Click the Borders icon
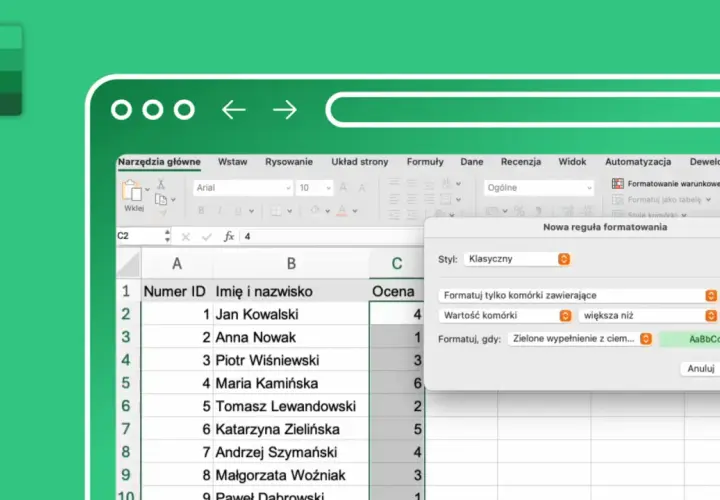The width and height of the screenshot is (720, 500). (x=276, y=211)
